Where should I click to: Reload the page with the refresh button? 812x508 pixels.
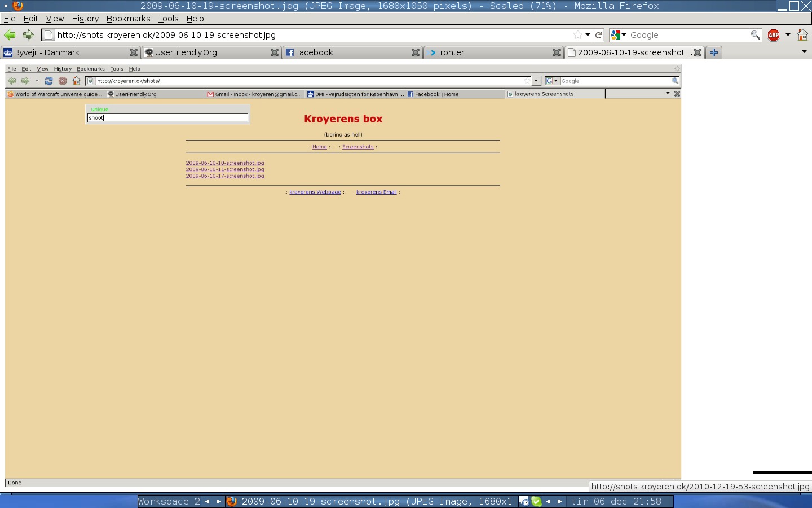599,35
